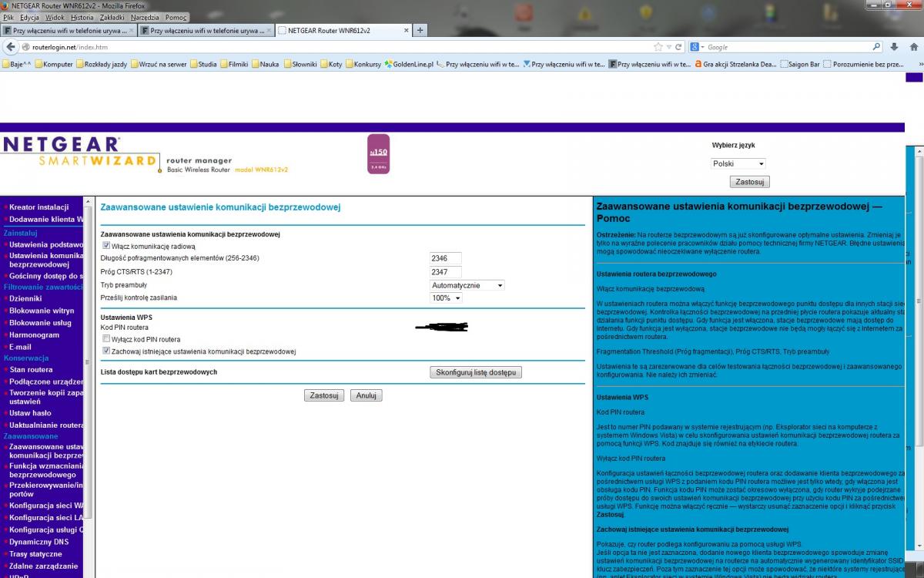924x578 pixels.
Task: Open Ustaw hasło sidebar link
Action: click(x=30, y=413)
